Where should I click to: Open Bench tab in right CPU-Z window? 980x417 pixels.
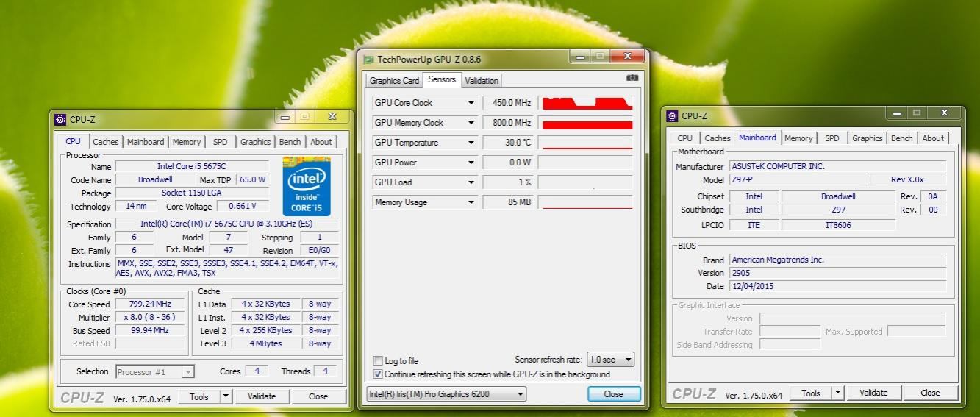[x=901, y=138]
